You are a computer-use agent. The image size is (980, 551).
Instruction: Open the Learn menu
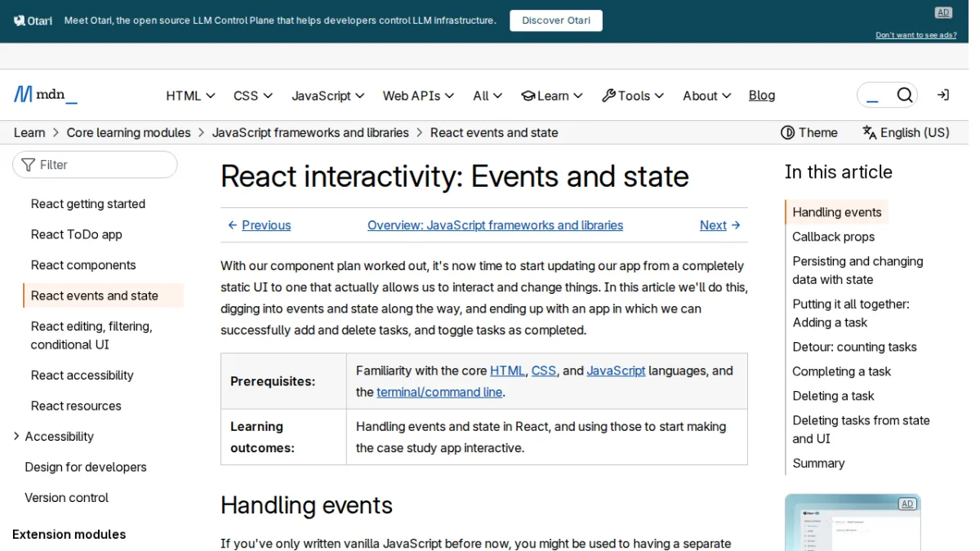[x=552, y=96]
